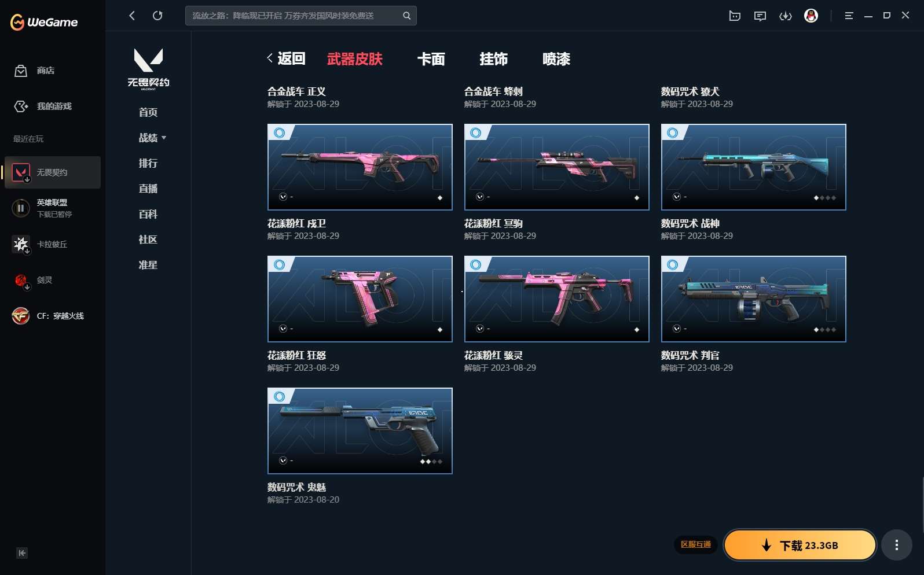Go back with the top back arrow
Image resolution: width=924 pixels, height=575 pixels.
[x=132, y=16]
